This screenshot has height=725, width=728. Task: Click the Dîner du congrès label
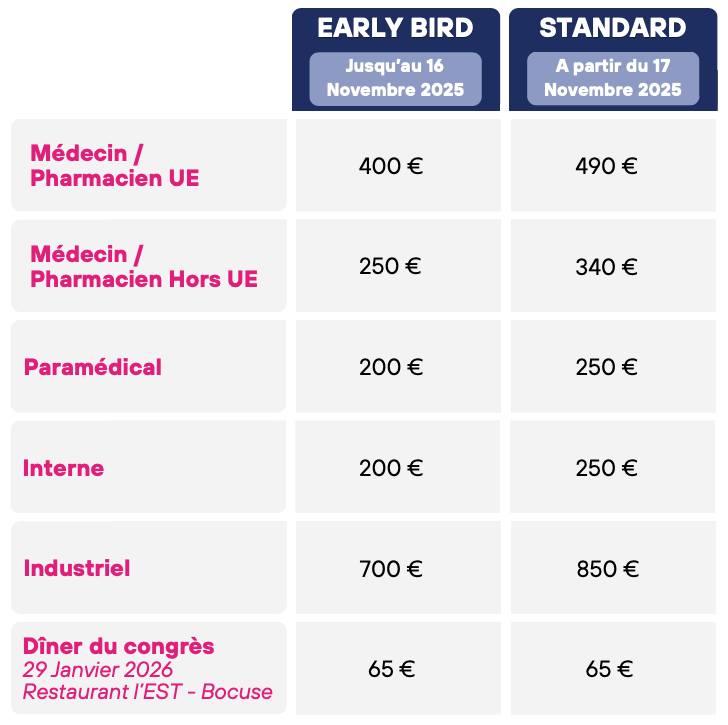(118, 646)
